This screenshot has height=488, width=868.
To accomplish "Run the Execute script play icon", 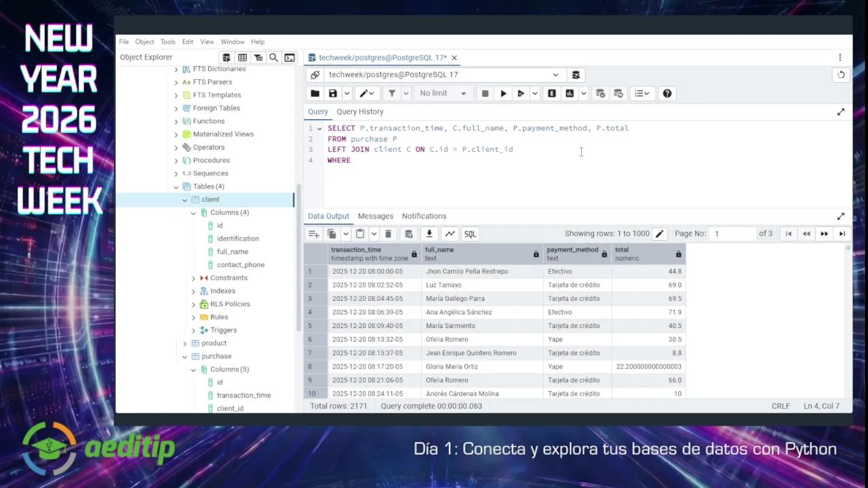I will pyautogui.click(x=521, y=94).
